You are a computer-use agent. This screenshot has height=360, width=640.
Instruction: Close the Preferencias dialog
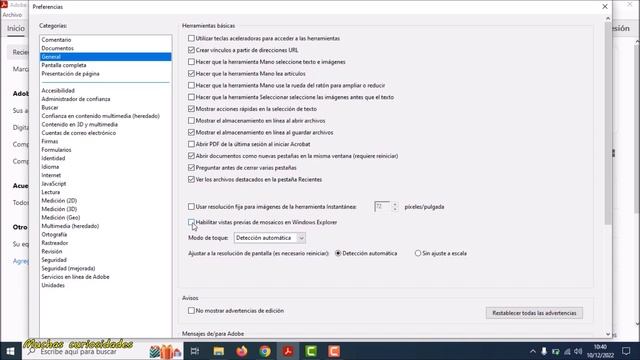pyautogui.click(x=605, y=7)
